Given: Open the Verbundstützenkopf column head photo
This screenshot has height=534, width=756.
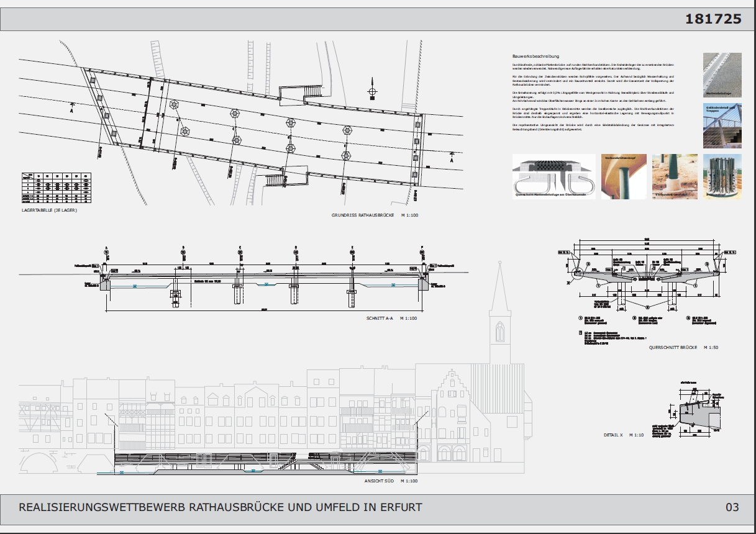Looking at the screenshot, I should 624,176.
